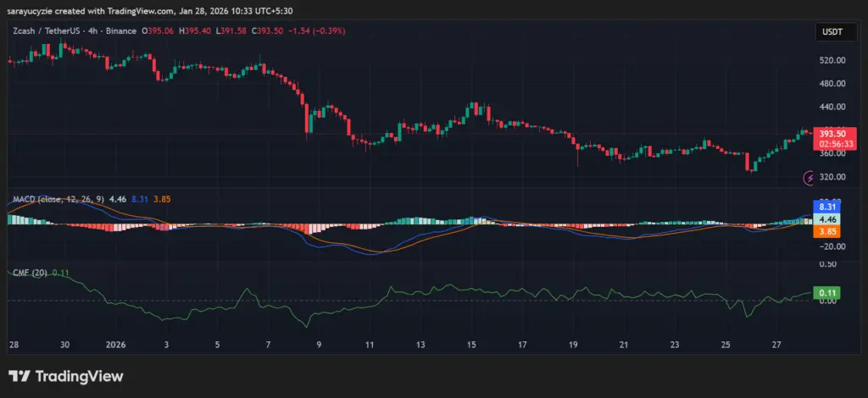Click the 480.00 price axis label

coord(834,84)
